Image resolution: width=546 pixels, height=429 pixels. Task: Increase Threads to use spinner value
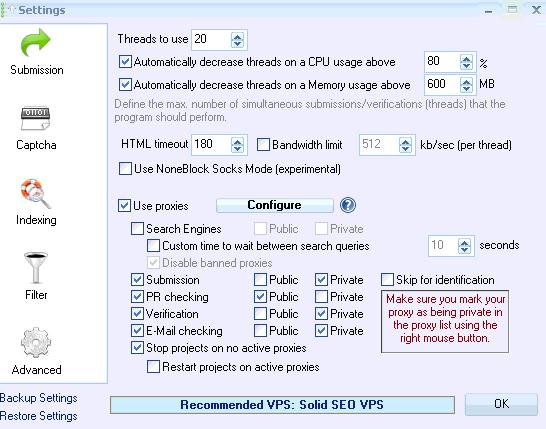237,36
